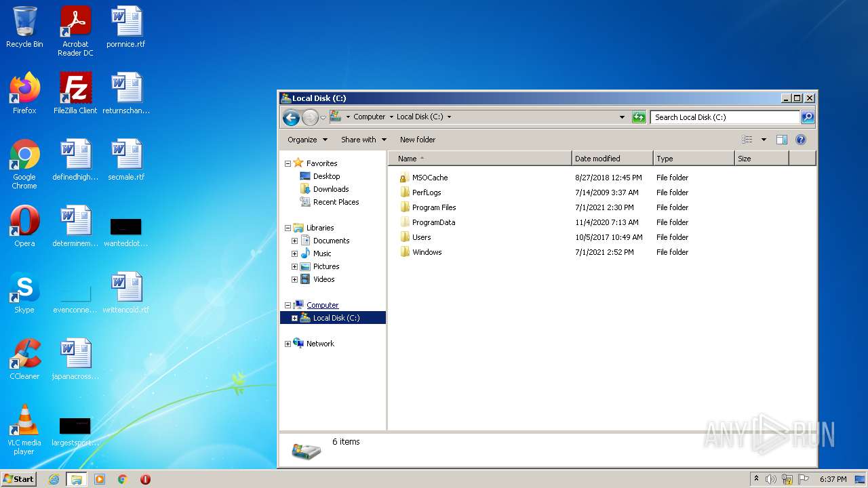Click the network tray icon
The height and width of the screenshot is (488, 868).
(787, 479)
